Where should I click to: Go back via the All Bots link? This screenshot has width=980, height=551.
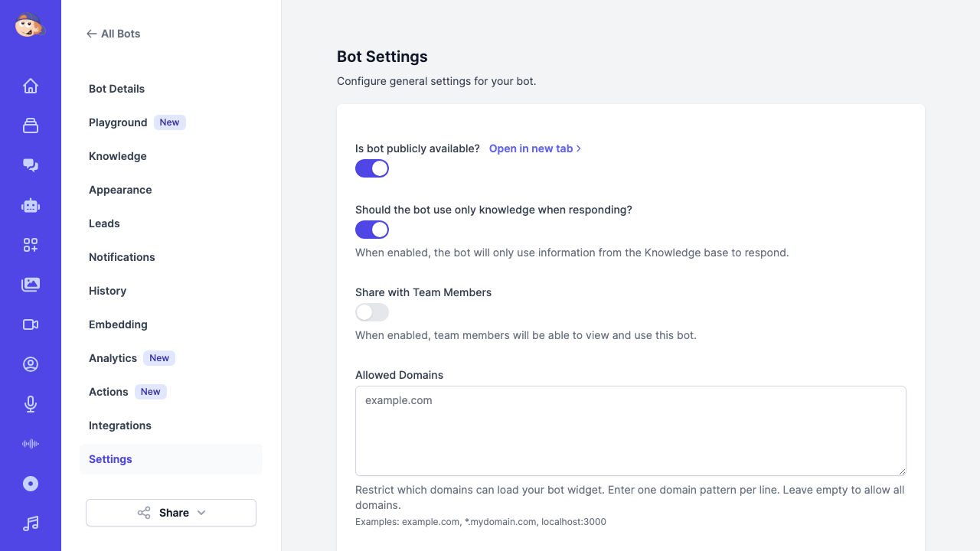[113, 34]
